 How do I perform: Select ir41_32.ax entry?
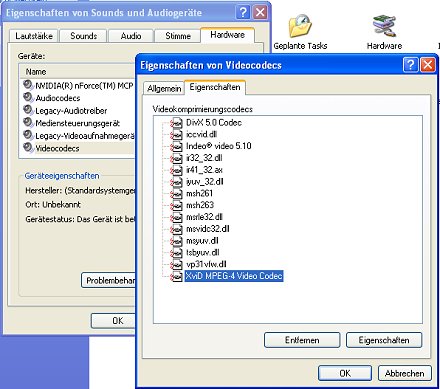(x=204, y=170)
